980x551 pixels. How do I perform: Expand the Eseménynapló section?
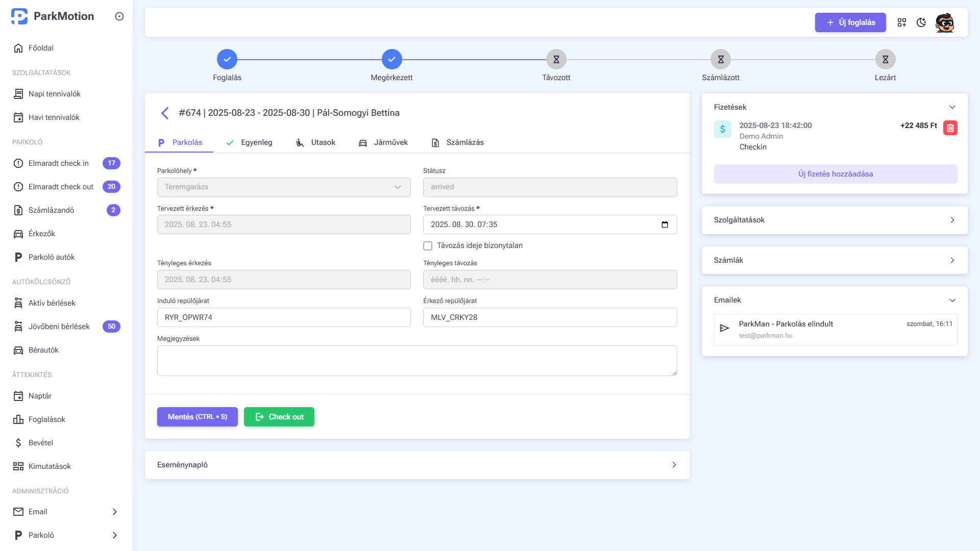417,465
